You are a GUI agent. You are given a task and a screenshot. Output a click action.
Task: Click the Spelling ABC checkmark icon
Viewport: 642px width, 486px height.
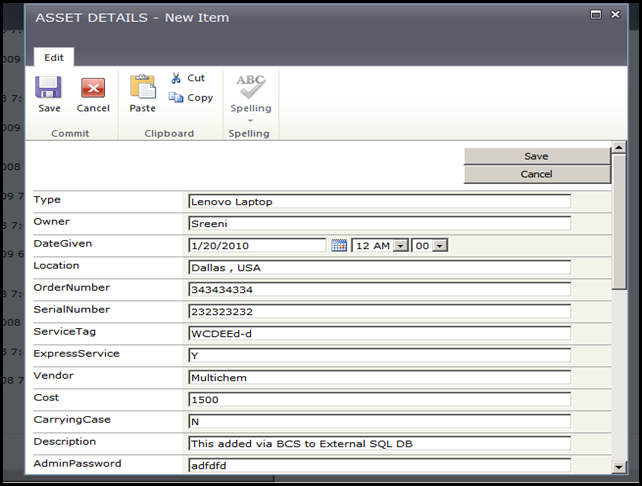click(250, 86)
